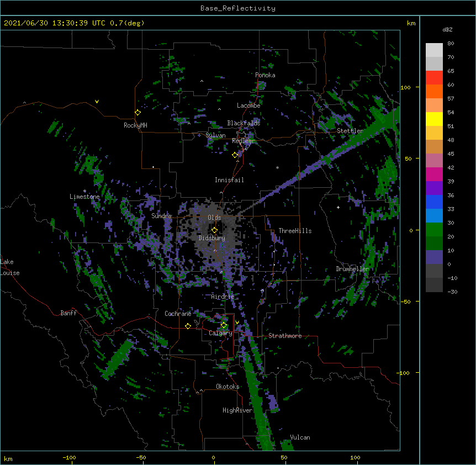
Task: Click the Drumheller city label
Action: 352,270
